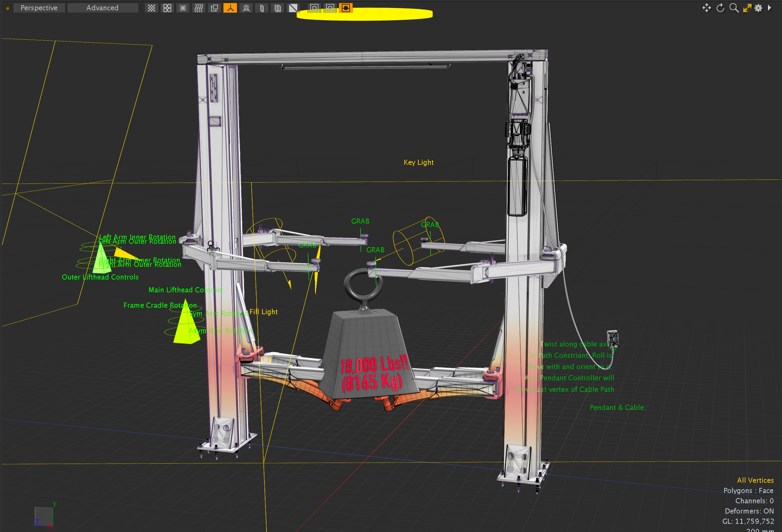Open the Perspective view dropdown
Screen dimensions: 782x532
click(x=39, y=8)
